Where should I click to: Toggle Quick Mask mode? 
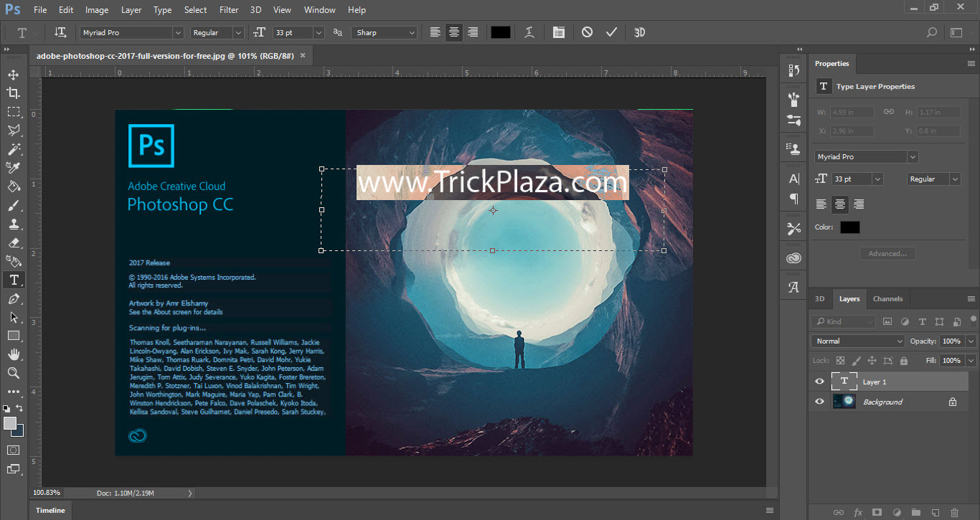13,450
